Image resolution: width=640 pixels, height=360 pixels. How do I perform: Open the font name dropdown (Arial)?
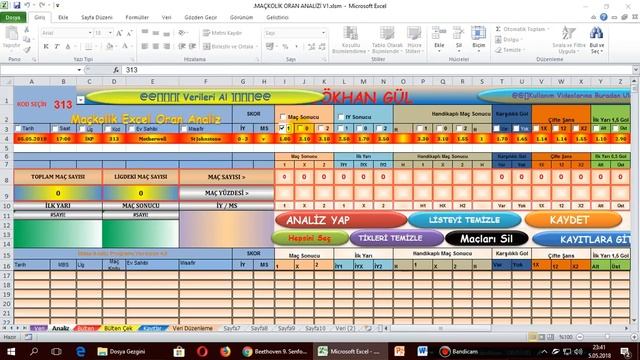[90, 33]
